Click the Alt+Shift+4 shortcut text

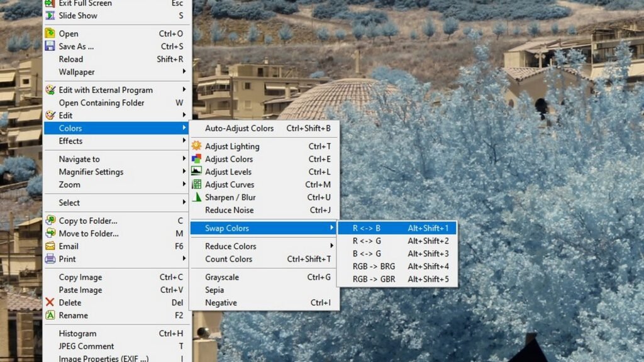pos(428,266)
